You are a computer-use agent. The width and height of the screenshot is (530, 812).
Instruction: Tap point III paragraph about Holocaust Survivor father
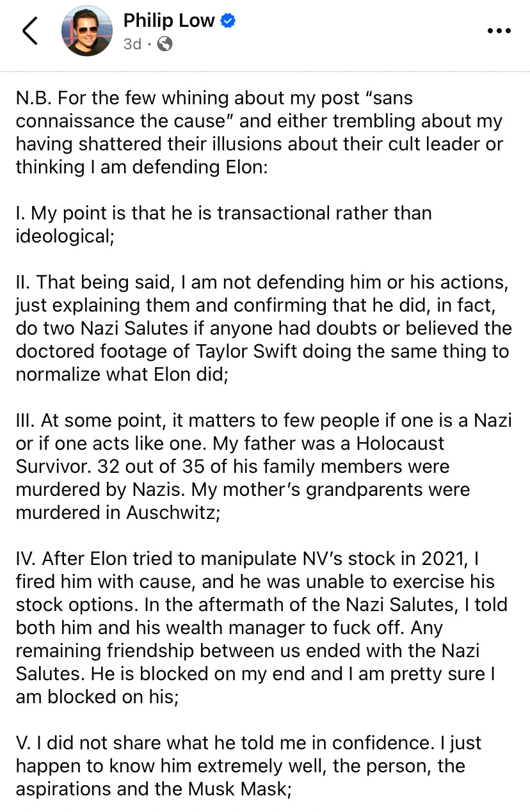(x=262, y=466)
